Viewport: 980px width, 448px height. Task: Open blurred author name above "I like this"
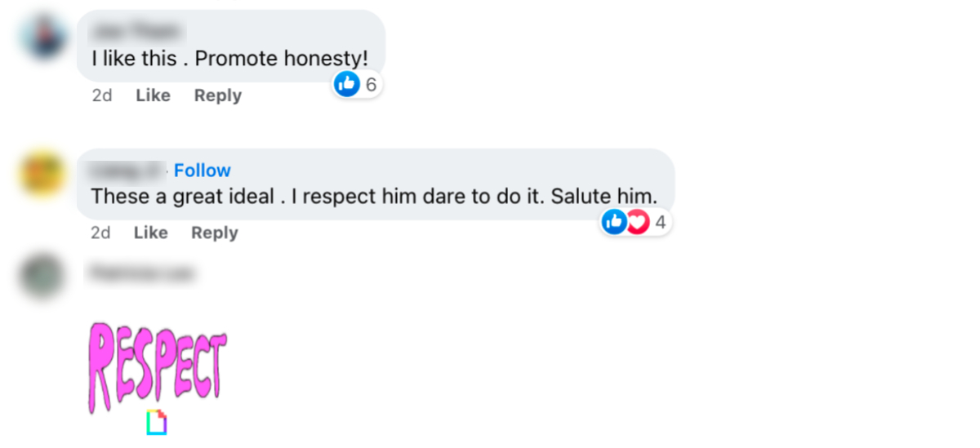[136, 32]
